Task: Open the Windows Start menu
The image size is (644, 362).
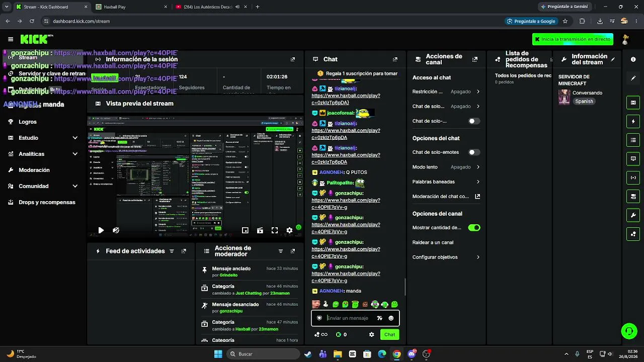Action: [x=218, y=354]
